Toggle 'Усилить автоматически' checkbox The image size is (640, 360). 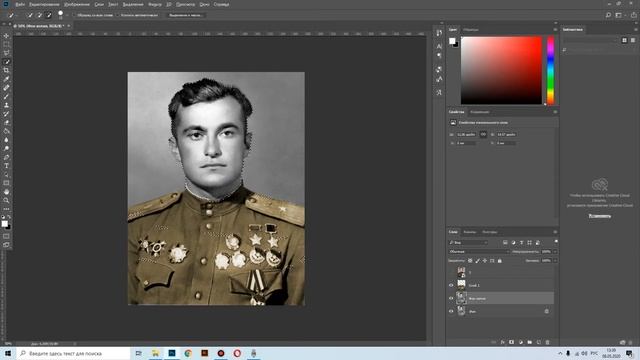coord(118,15)
